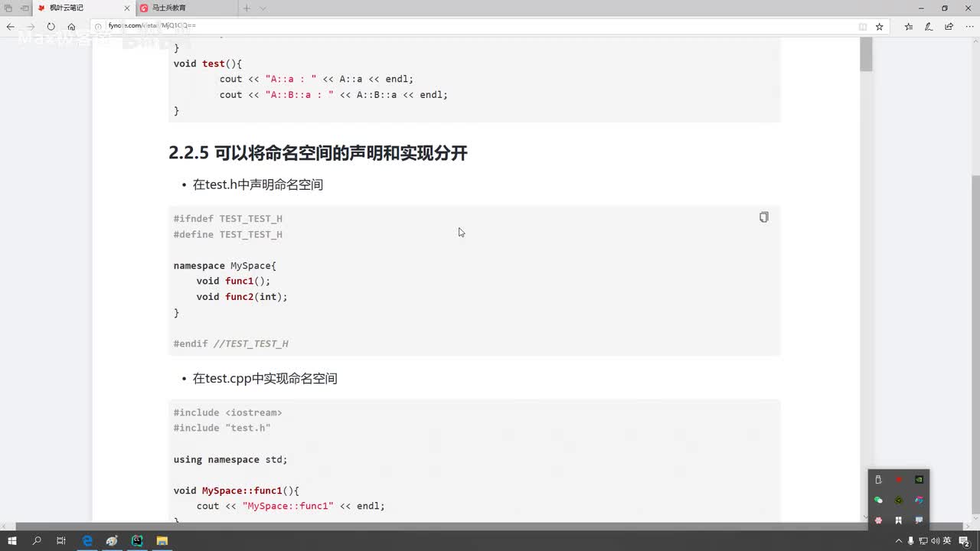Open the Action Center notifications

[x=965, y=541]
